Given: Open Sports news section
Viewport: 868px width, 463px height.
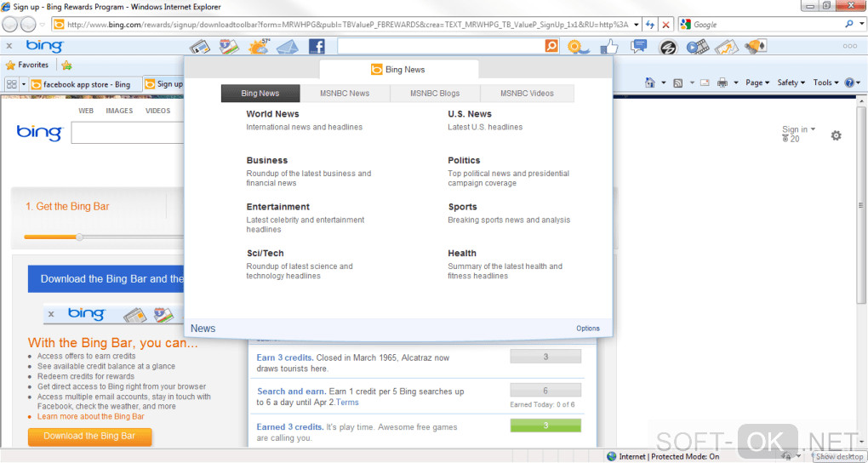Looking at the screenshot, I should [x=462, y=207].
